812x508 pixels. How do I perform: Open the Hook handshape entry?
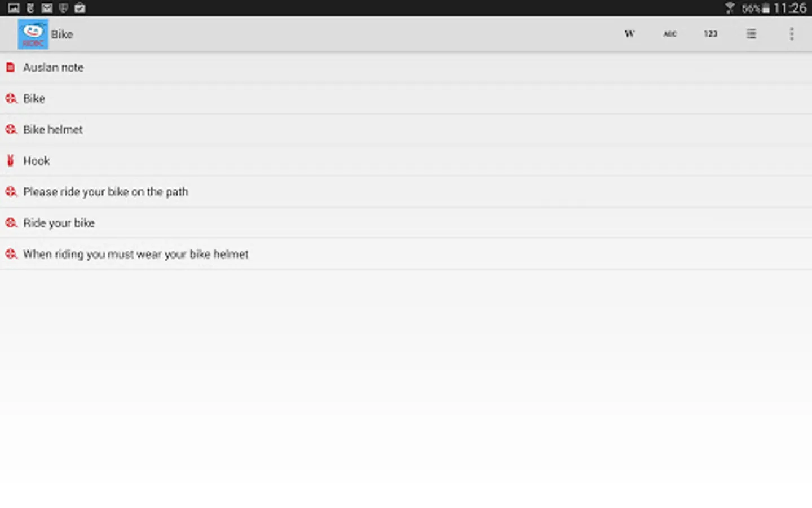406,161
